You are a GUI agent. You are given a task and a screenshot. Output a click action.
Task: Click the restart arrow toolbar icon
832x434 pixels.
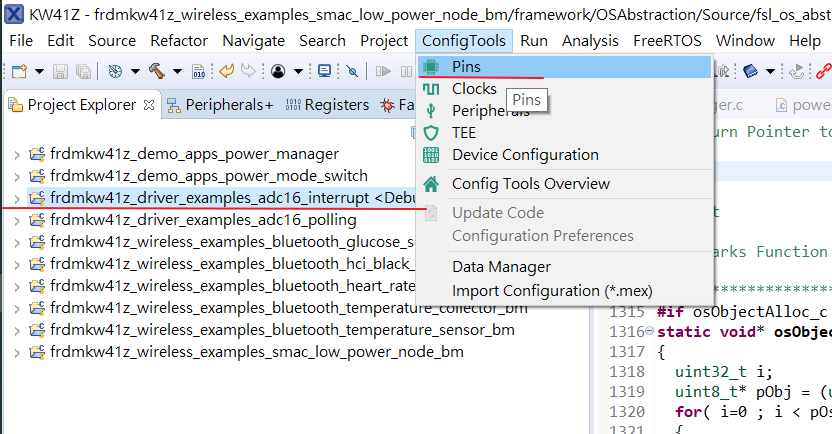[796, 71]
